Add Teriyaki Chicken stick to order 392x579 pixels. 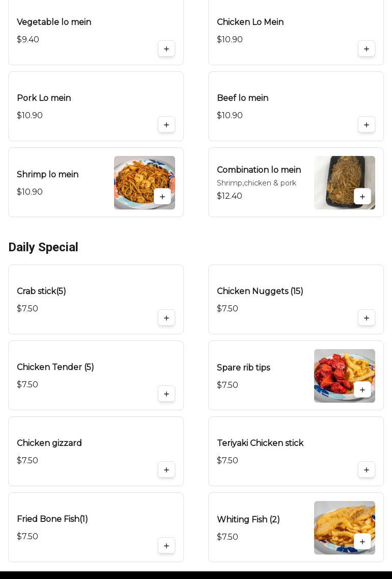[366, 470]
